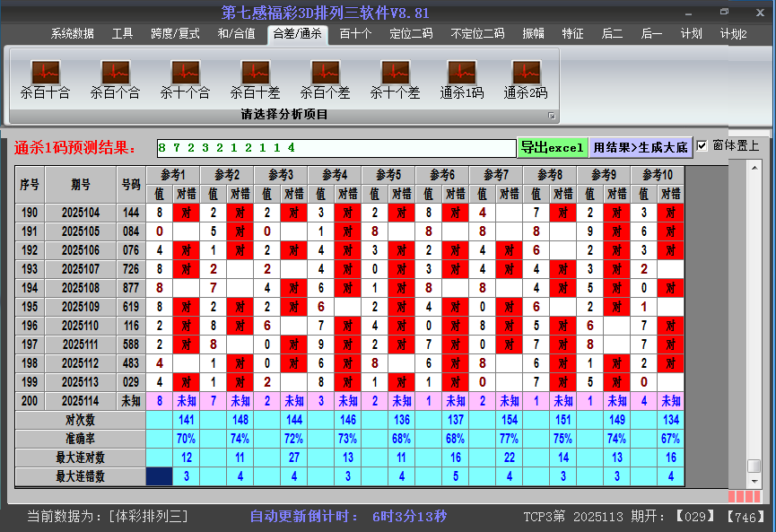This screenshot has height=532, width=776.
Task: Click the 77% accuracy cell
Action: pos(510,439)
